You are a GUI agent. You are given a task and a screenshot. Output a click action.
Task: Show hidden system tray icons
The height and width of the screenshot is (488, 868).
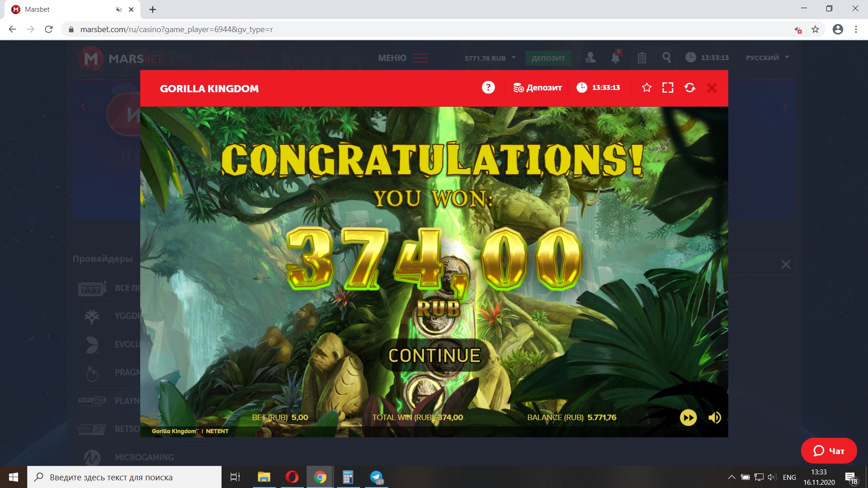pos(731,477)
